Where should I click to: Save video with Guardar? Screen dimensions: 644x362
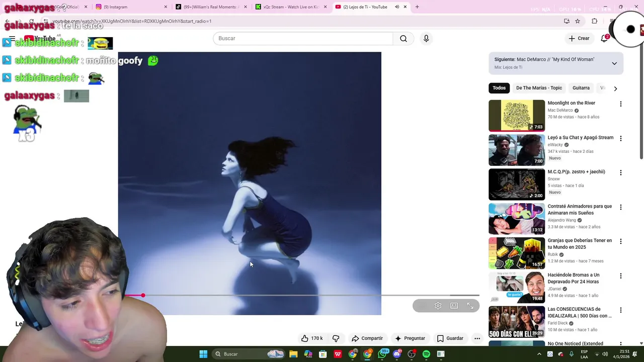click(450, 338)
